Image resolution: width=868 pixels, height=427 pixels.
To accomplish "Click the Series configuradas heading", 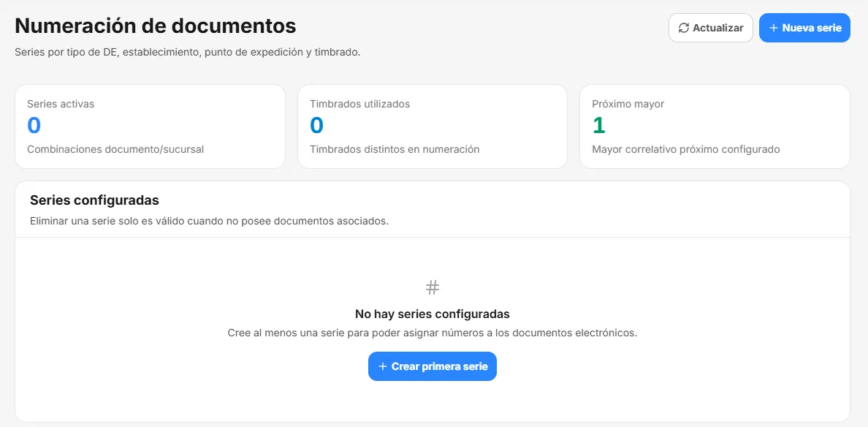I will tap(95, 200).
